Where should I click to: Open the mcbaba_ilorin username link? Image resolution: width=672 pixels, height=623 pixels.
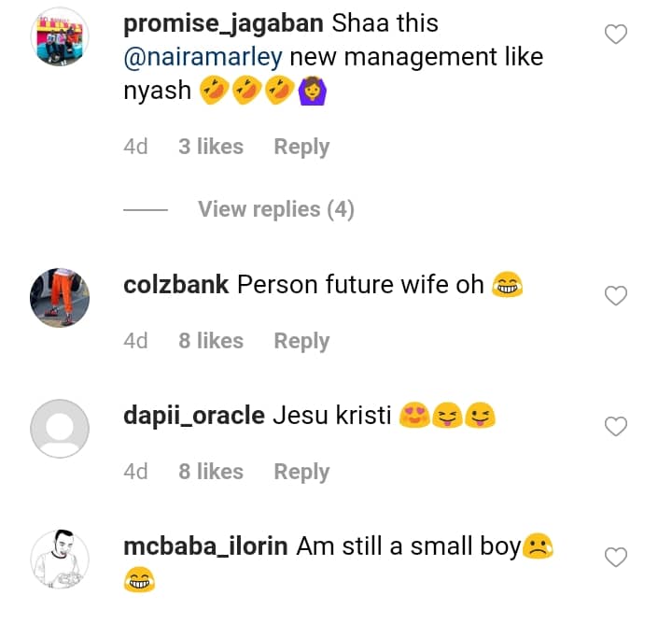(205, 546)
